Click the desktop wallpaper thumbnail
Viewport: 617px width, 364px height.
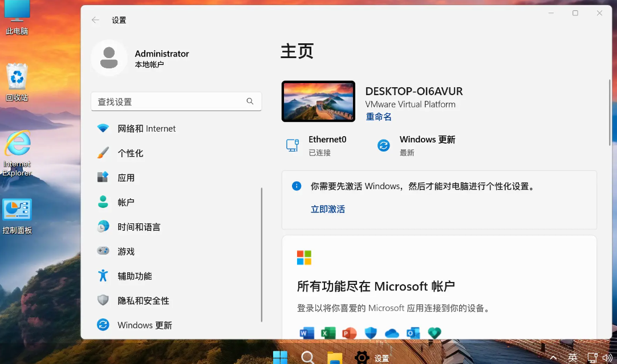(x=318, y=101)
